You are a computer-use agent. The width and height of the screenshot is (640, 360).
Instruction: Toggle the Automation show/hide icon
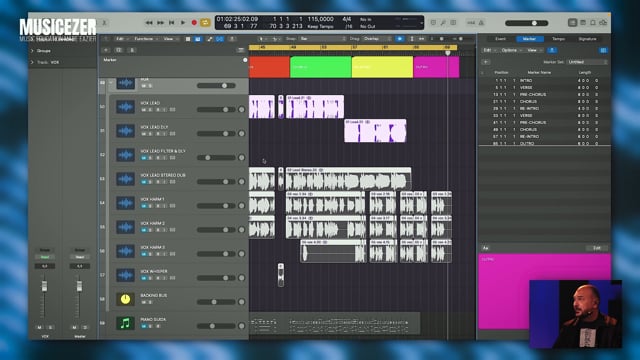(x=209, y=39)
